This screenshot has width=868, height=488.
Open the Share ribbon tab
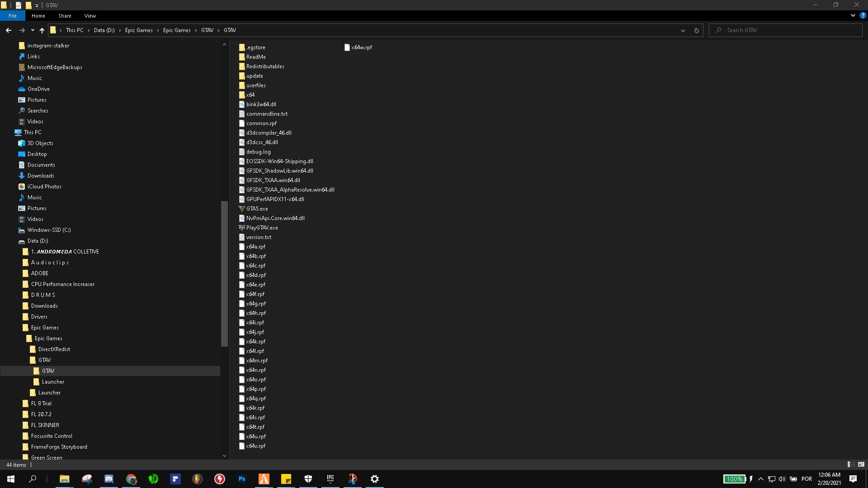point(65,15)
